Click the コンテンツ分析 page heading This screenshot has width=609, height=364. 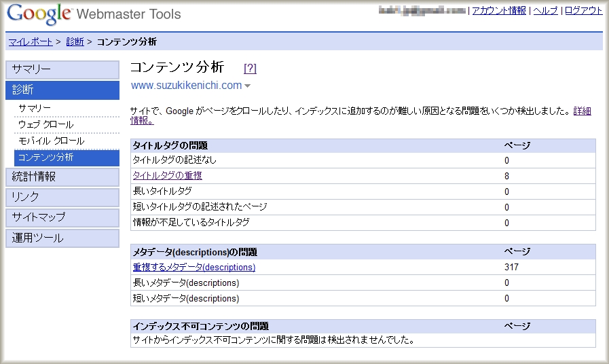pos(177,67)
